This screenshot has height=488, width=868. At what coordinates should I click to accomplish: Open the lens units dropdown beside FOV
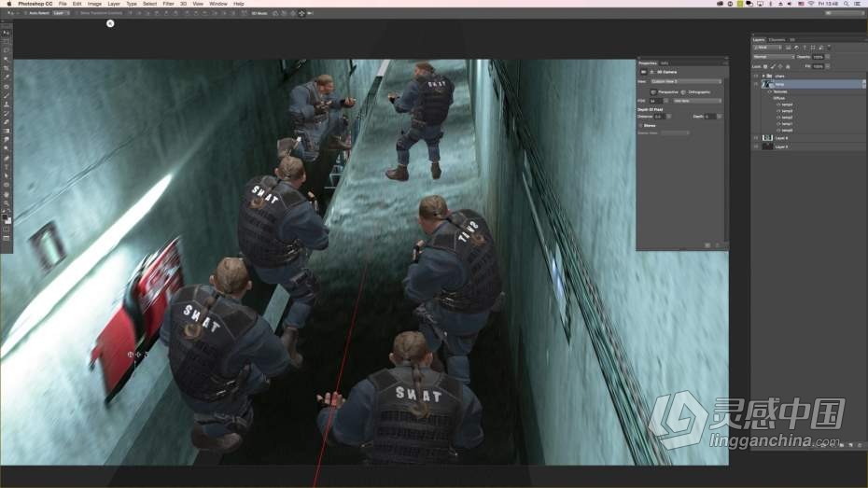point(697,101)
